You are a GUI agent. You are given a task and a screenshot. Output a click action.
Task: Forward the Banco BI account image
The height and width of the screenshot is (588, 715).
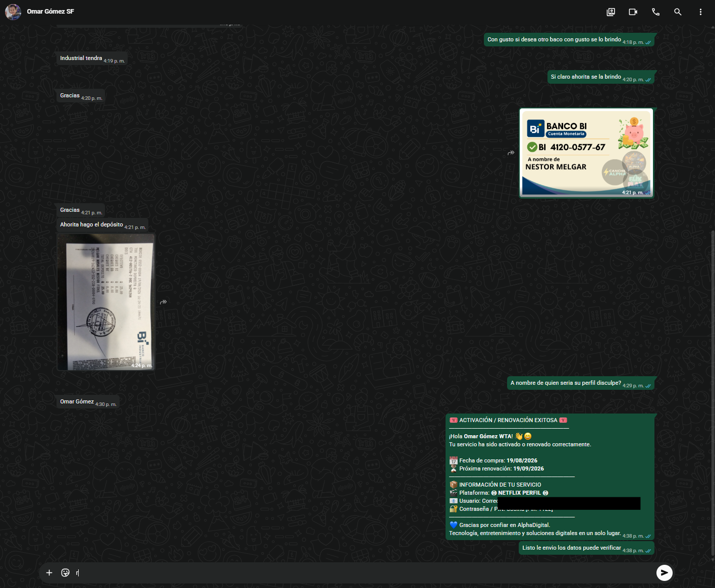(x=511, y=152)
